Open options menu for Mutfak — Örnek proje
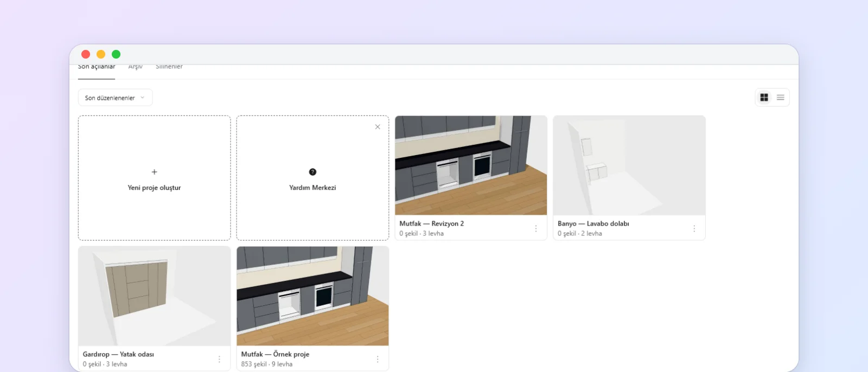Viewport: 868px width, 372px height. coord(378,360)
